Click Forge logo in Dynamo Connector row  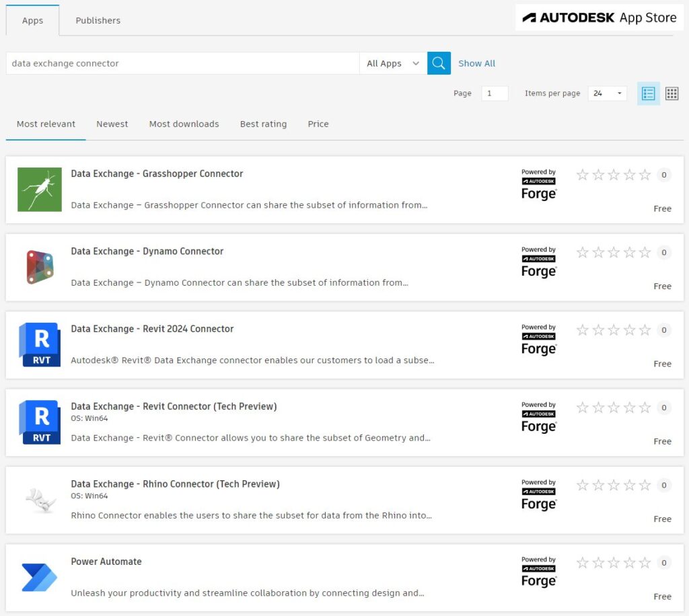pos(539,262)
